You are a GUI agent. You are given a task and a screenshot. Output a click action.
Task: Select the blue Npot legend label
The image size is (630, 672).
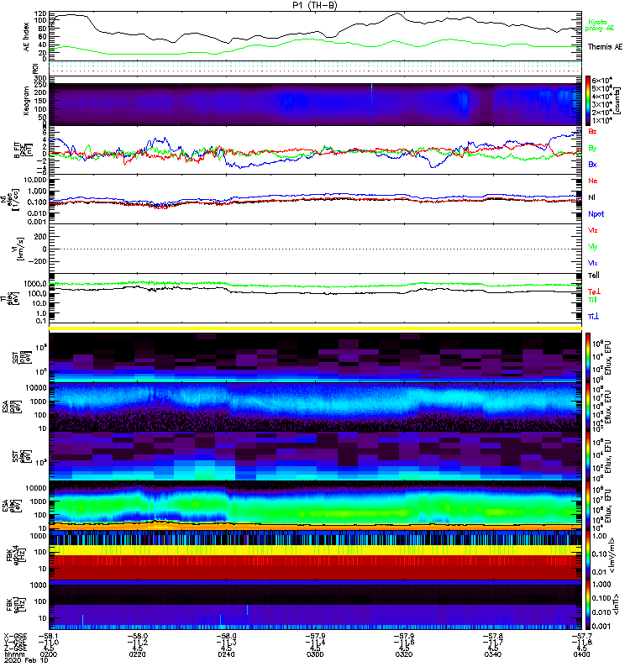(x=596, y=214)
